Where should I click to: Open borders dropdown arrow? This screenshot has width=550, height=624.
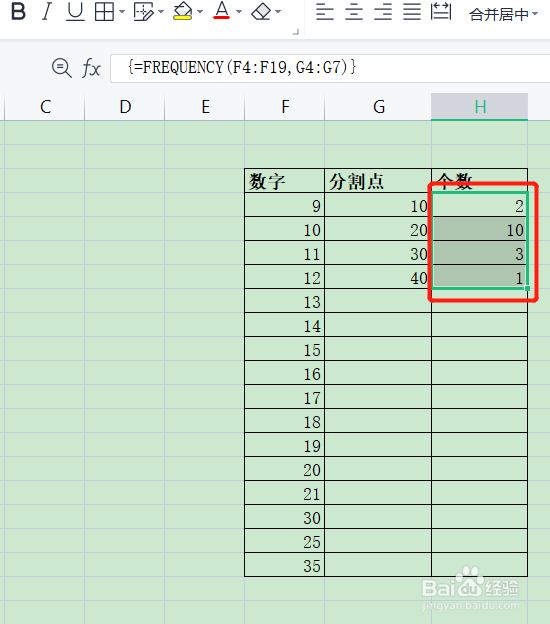[122, 12]
